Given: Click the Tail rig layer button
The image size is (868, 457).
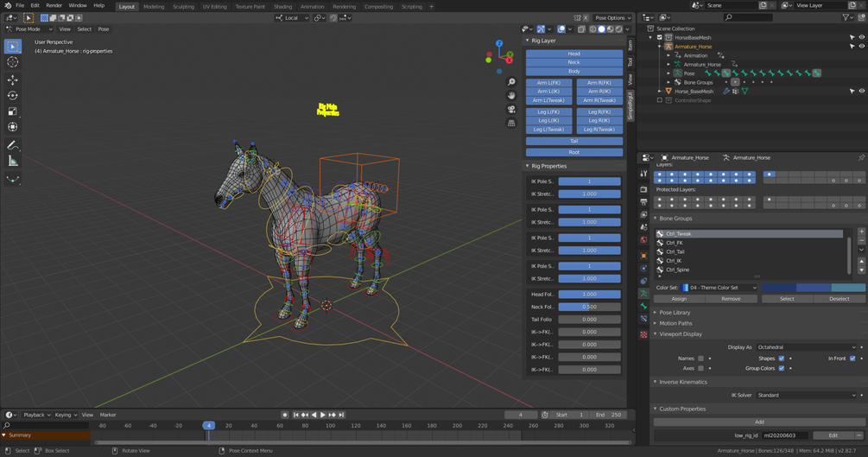Looking at the screenshot, I should 574,142.
